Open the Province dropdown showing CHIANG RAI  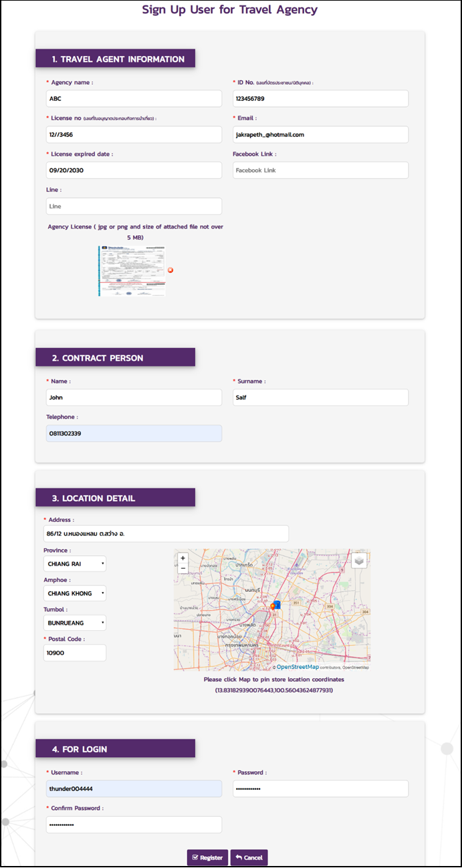75,564
